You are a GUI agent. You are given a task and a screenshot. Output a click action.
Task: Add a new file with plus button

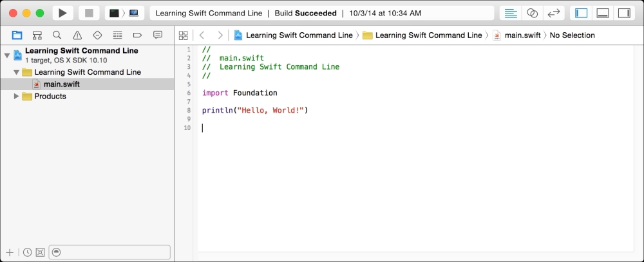(10, 252)
